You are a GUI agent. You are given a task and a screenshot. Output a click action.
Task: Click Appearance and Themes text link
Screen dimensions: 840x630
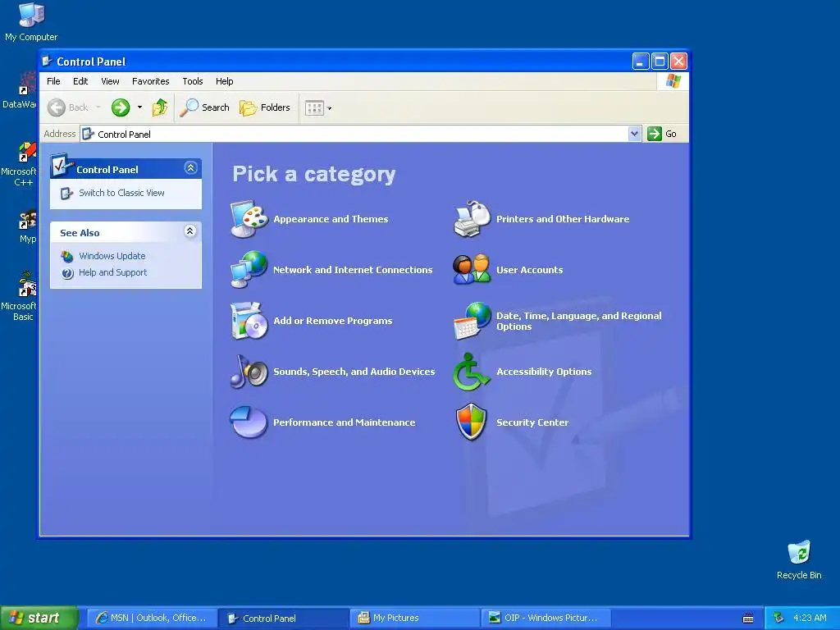(x=331, y=219)
